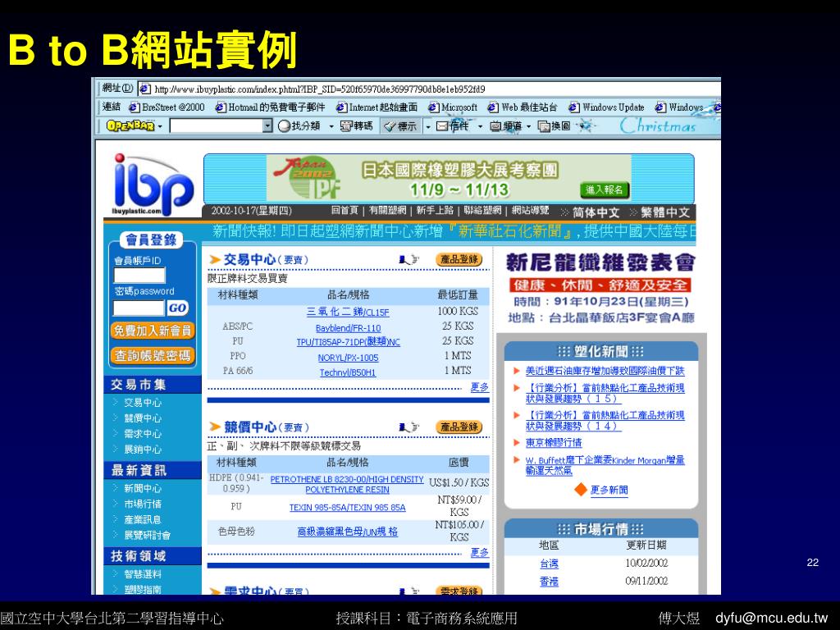Click pointing-hand icon beside 交易中心 heading

409,260
